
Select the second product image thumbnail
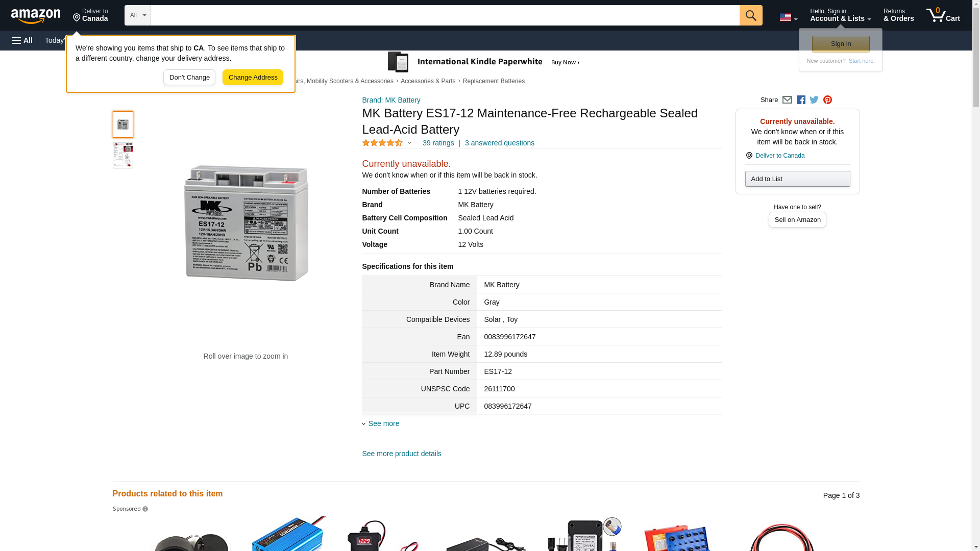point(123,155)
